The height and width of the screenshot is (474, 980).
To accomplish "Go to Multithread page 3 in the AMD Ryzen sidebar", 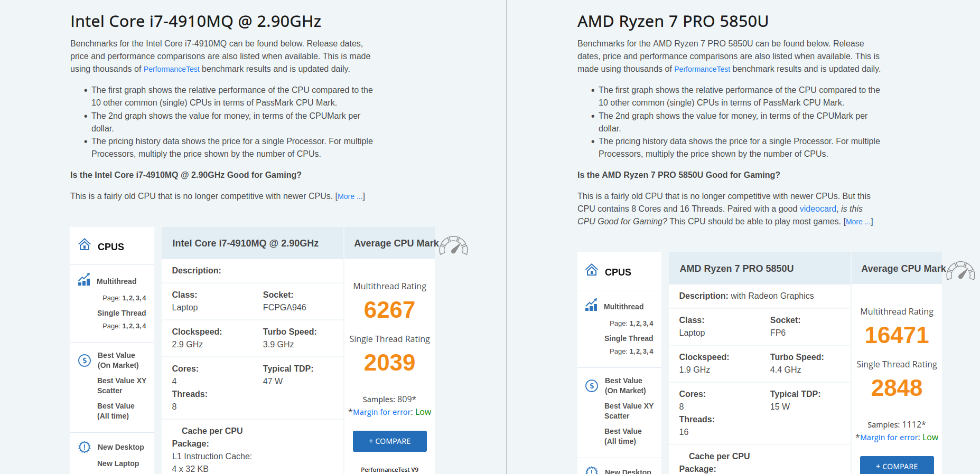I will tap(645, 324).
